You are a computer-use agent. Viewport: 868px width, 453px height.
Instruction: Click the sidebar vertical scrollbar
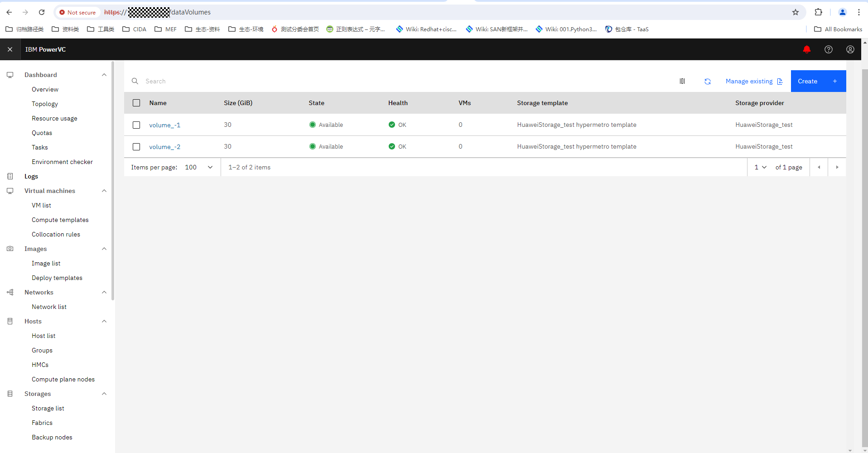(113, 181)
